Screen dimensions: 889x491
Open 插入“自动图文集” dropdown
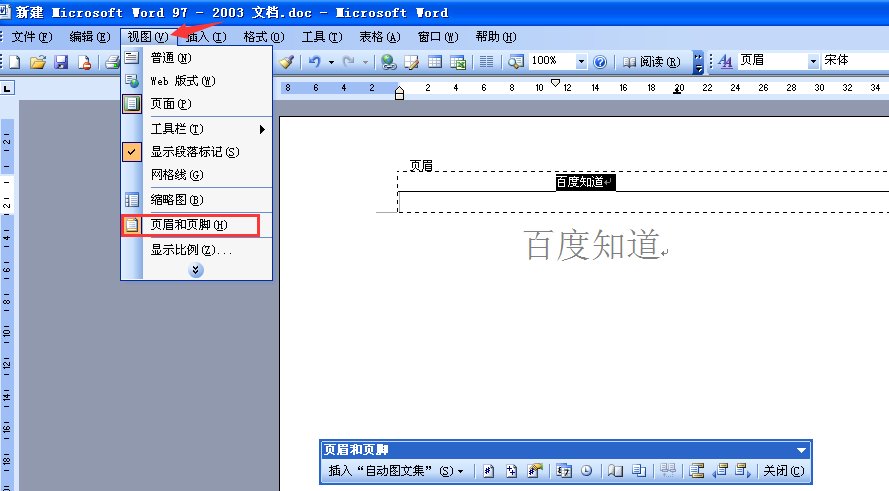[x=396, y=471]
